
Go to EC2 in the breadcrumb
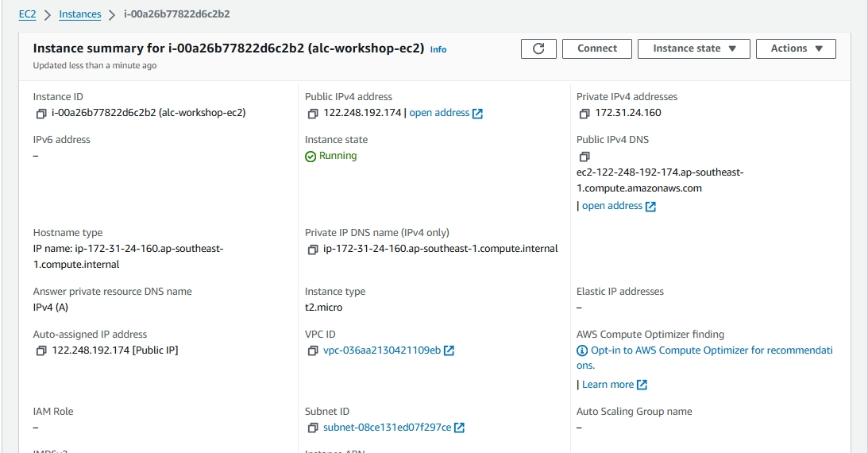pos(27,14)
